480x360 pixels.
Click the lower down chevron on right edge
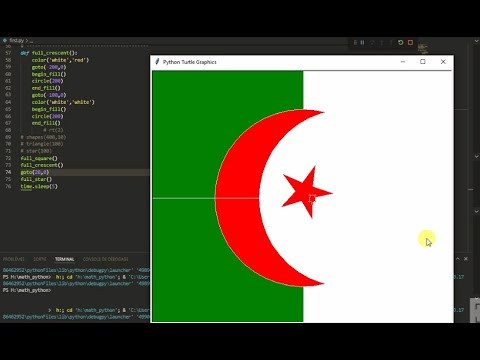[x=476, y=211]
